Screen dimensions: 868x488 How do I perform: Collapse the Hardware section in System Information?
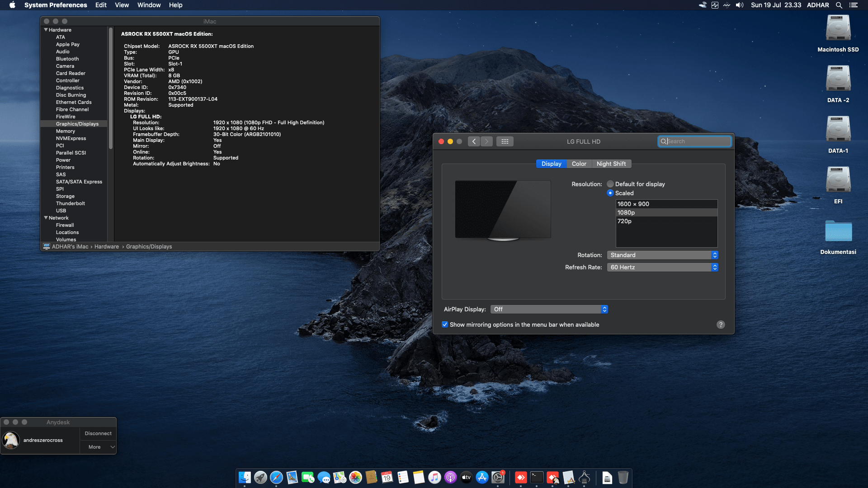point(46,29)
